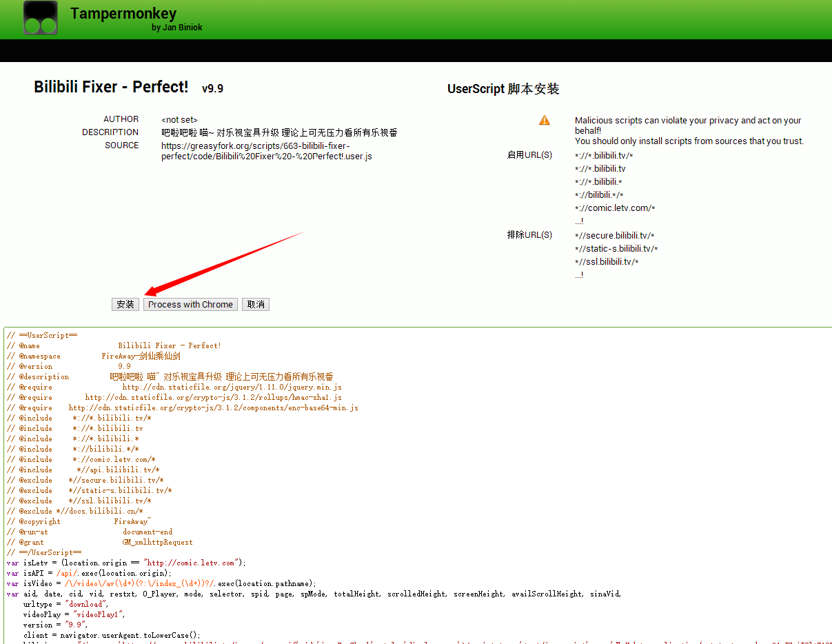Click the AUTHOR field label
The image size is (832, 644).
(x=121, y=119)
